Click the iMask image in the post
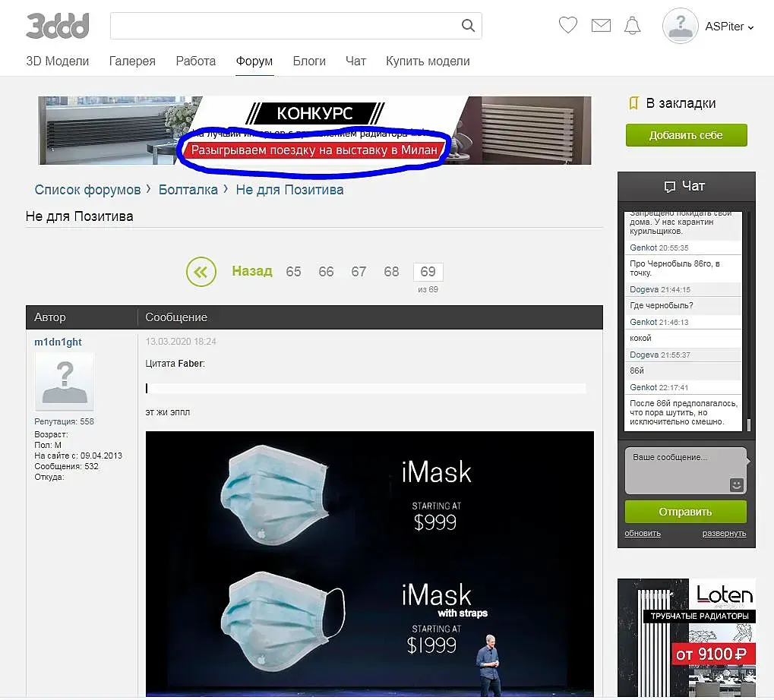Viewport: 774px width, 700px height. point(370,564)
